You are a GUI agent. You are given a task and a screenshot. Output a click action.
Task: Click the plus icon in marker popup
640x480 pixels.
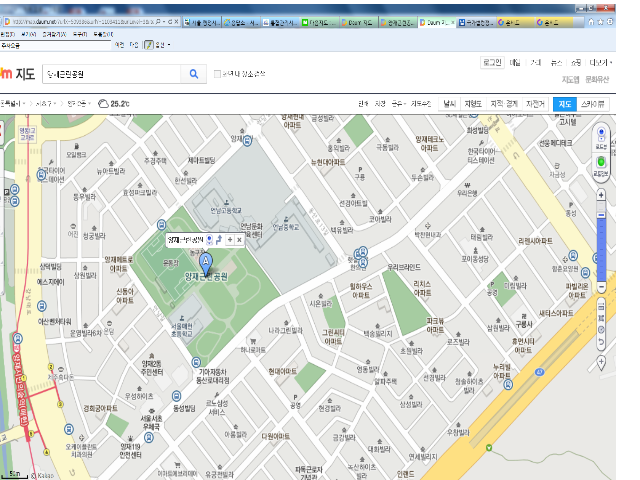pyautogui.click(x=230, y=240)
